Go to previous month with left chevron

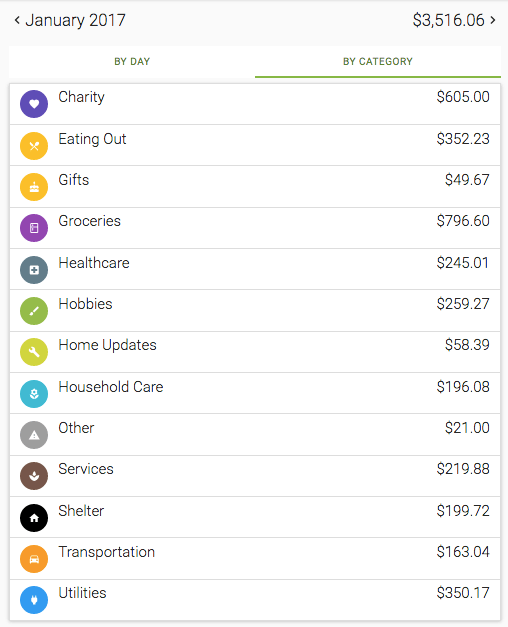point(17,20)
